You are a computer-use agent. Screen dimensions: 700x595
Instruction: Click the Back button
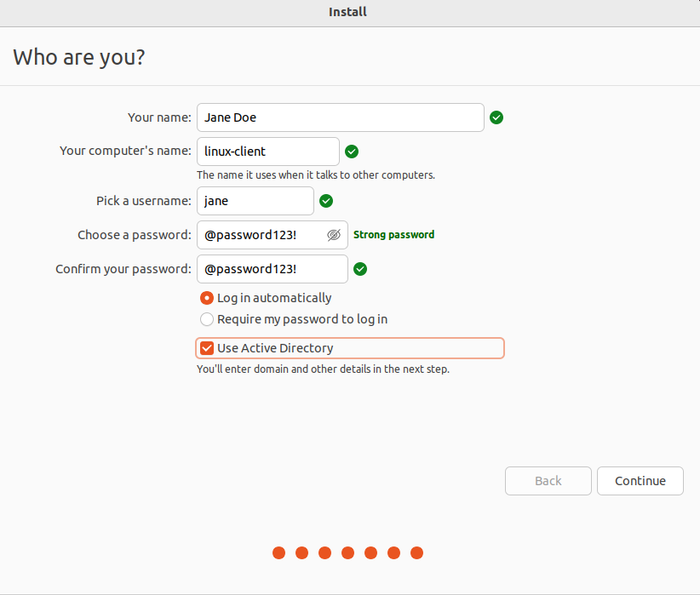point(548,481)
